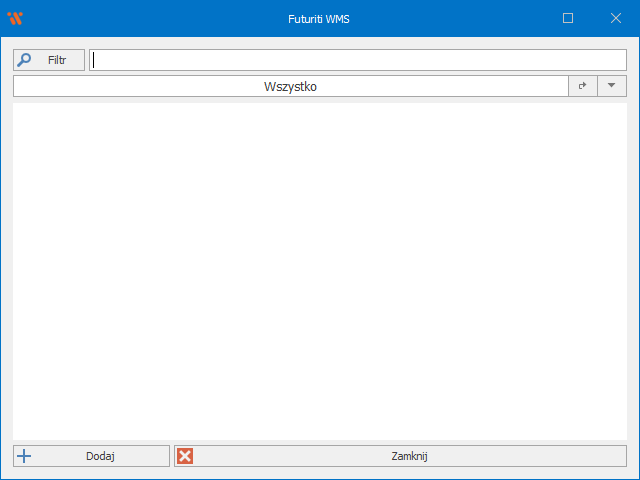Maximize the Futuriti WMS window

[x=568, y=18]
